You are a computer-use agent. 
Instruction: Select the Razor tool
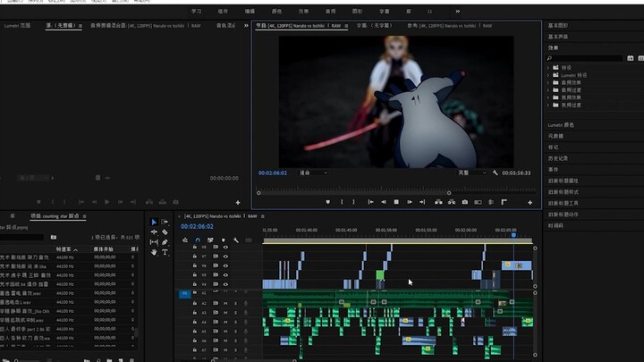pos(165,232)
